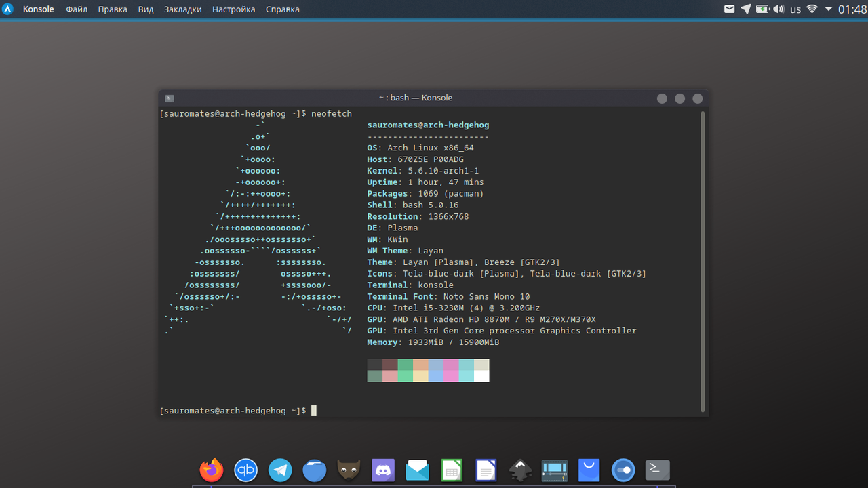
Task: Open qBittorrent from the dock
Action: [x=245, y=470]
